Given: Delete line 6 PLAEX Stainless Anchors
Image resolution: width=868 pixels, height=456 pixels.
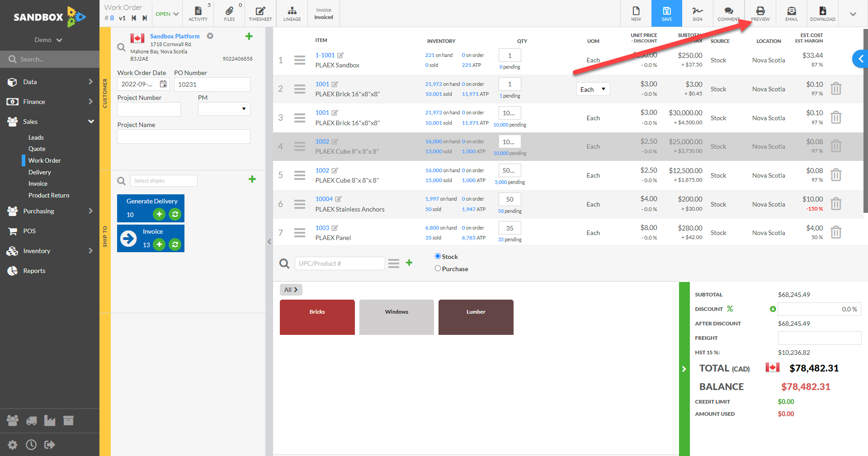Looking at the screenshot, I should coord(836,204).
